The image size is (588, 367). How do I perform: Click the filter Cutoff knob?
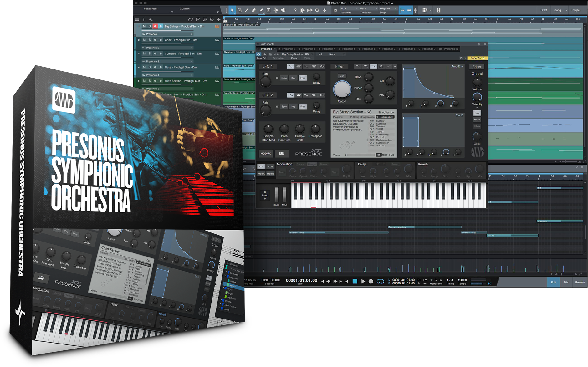pos(342,89)
